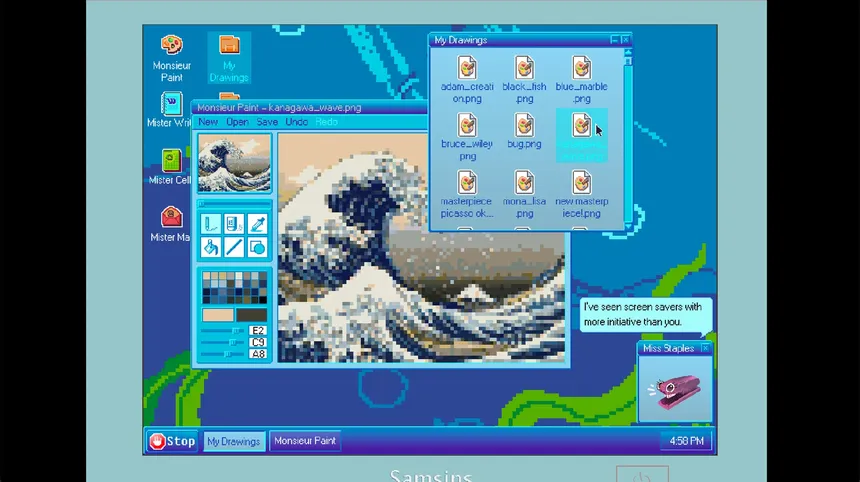Click the New menu in Monsieur Paint
Image resolution: width=860 pixels, height=482 pixels.
[x=208, y=122]
